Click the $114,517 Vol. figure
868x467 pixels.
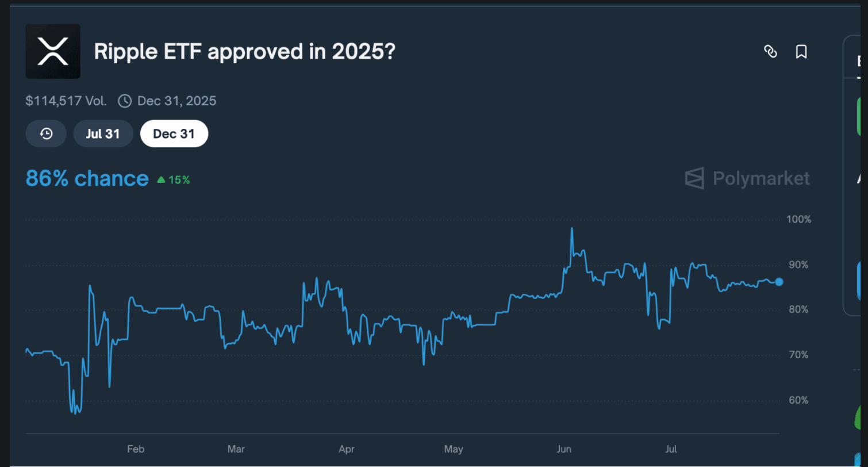coord(66,101)
